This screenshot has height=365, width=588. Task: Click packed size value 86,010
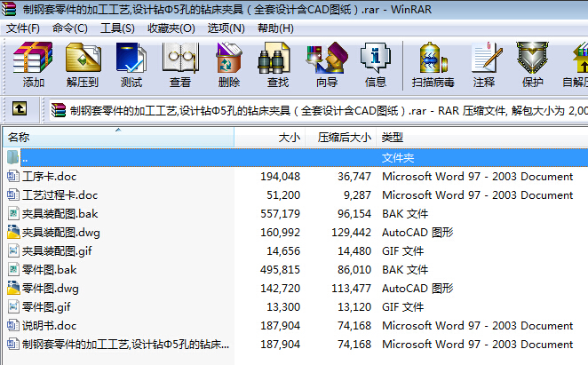point(354,270)
